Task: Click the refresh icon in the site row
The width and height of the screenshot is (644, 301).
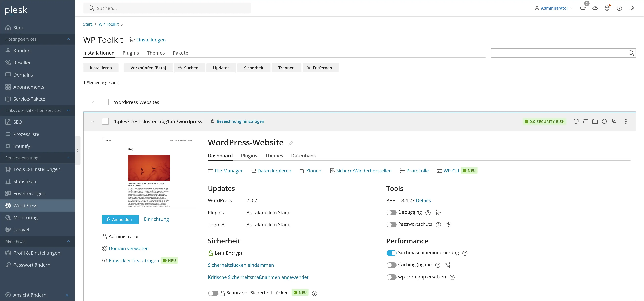Action: [604, 122]
